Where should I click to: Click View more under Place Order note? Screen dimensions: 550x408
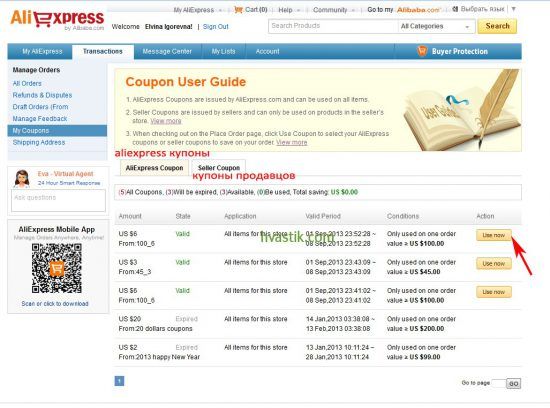click(x=291, y=142)
